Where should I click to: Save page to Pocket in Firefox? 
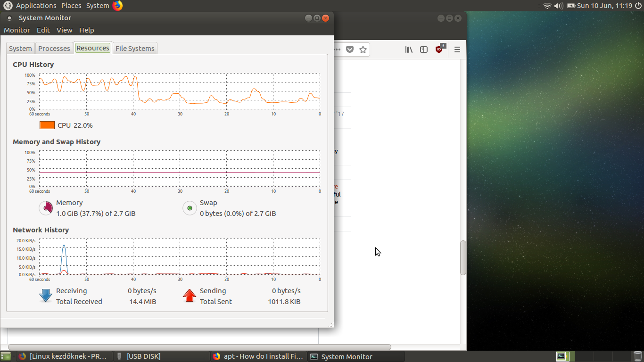coord(350,49)
